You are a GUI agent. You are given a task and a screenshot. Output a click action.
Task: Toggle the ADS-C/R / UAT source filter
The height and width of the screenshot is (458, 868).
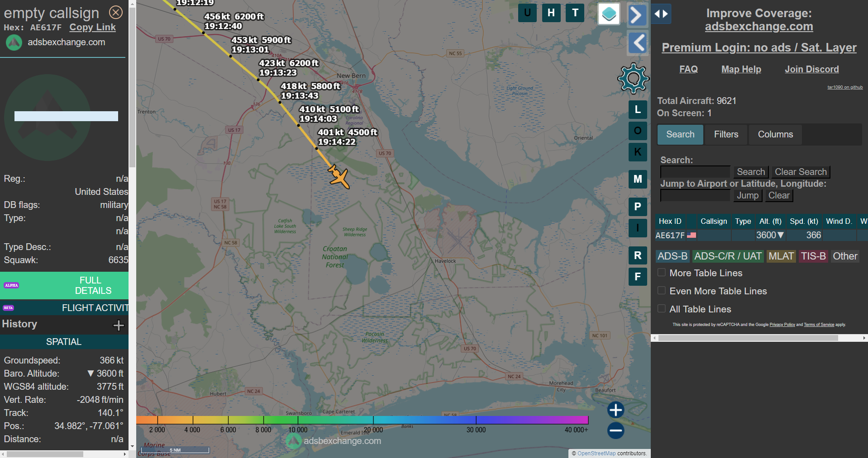pyautogui.click(x=728, y=256)
